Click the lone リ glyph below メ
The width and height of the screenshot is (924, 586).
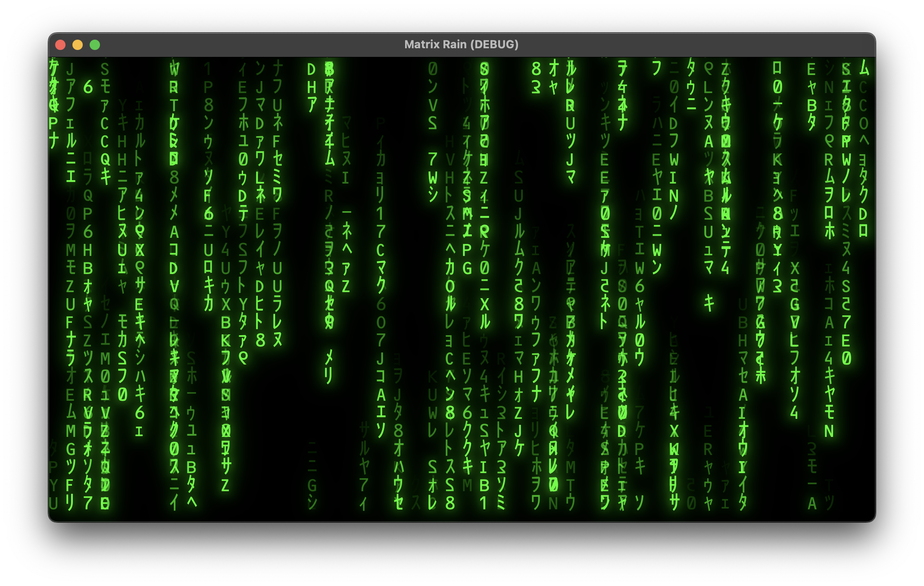pos(329,376)
